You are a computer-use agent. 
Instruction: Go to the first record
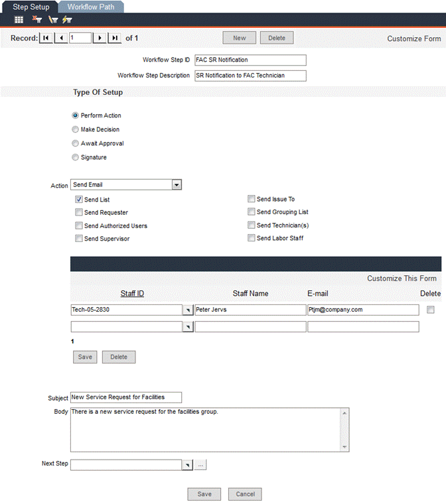(46, 38)
